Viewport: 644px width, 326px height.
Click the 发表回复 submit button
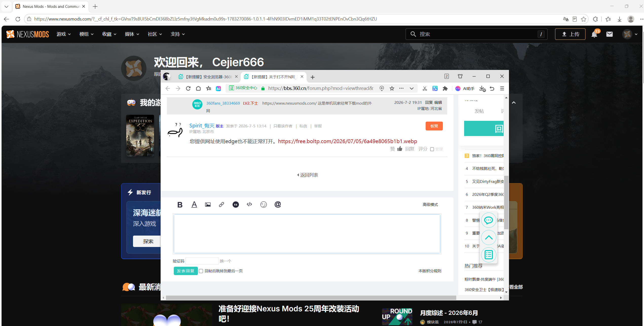pos(186,271)
